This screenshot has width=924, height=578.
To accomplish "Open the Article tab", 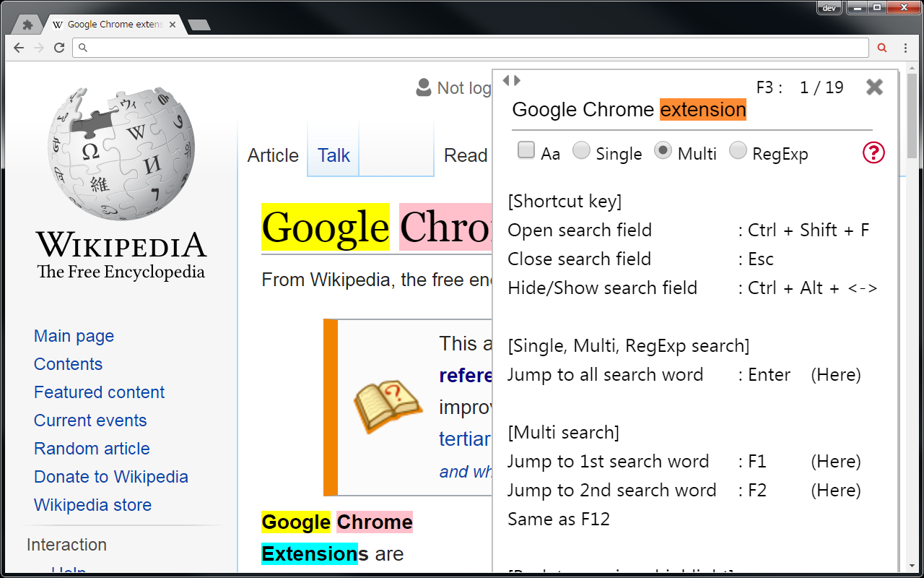I will coord(273,155).
